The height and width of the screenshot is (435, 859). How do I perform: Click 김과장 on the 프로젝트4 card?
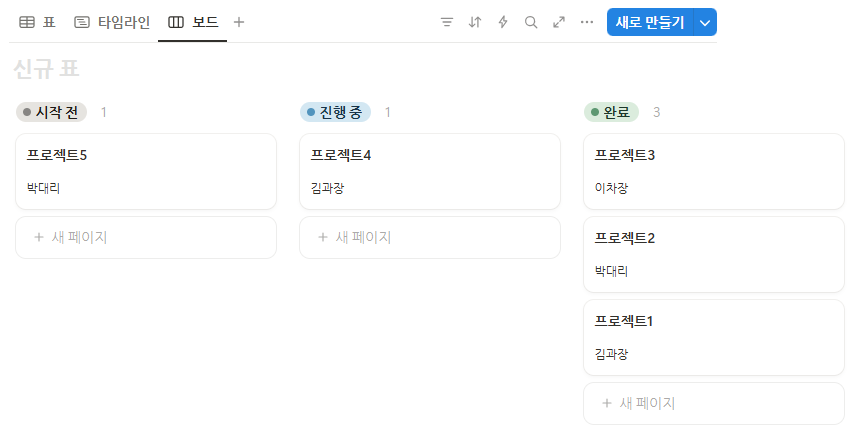pos(328,188)
